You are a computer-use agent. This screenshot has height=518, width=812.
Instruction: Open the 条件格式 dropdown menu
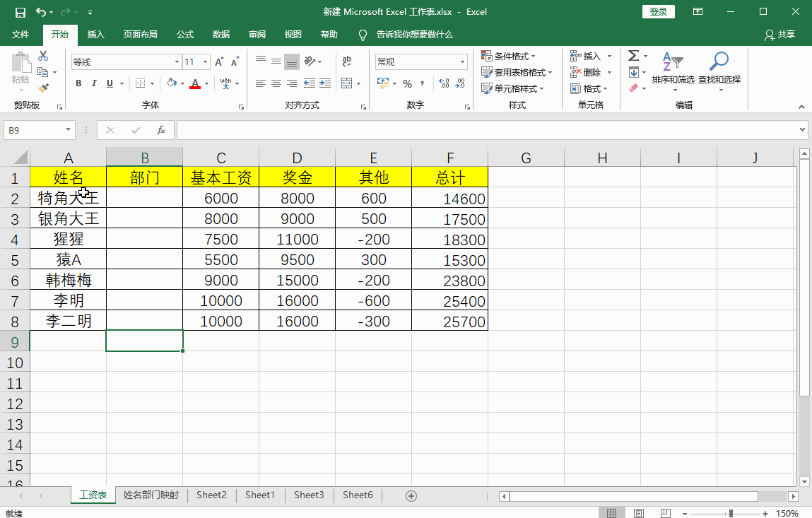pos(508,56)
